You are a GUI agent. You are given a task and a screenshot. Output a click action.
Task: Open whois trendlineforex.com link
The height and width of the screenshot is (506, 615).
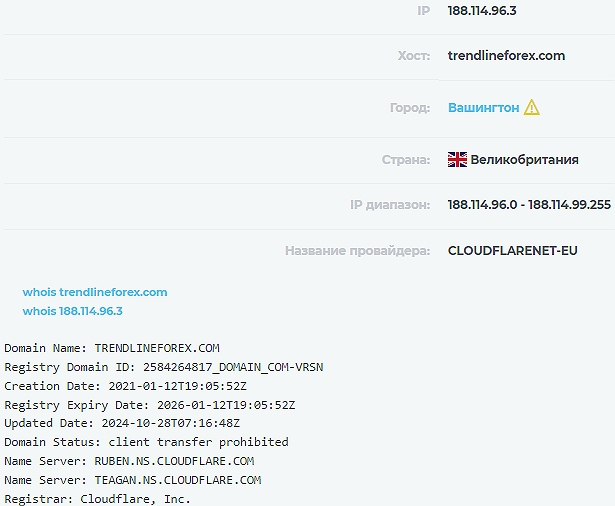(x=95, y=292)
